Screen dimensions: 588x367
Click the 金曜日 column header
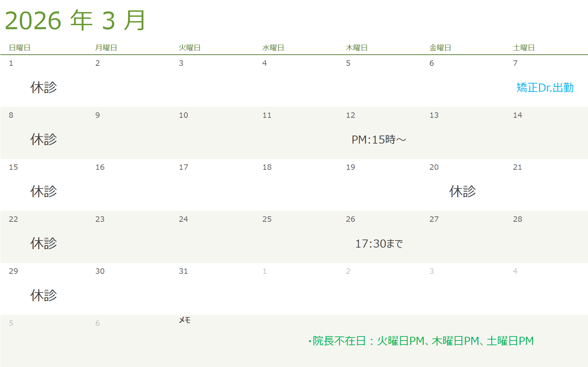440,48
